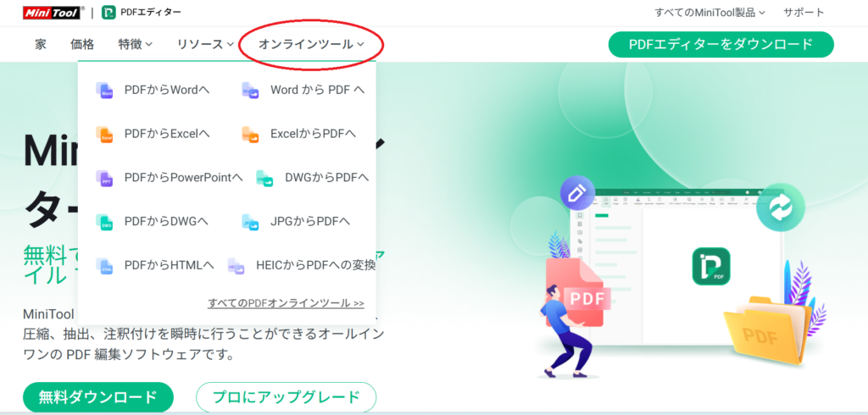Expand the リソース dropdown menu
Screen dimensions: 868x415
point(204,44)
